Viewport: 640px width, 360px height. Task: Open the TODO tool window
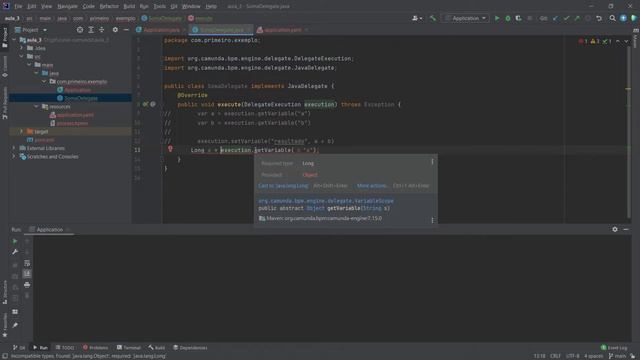65,348
